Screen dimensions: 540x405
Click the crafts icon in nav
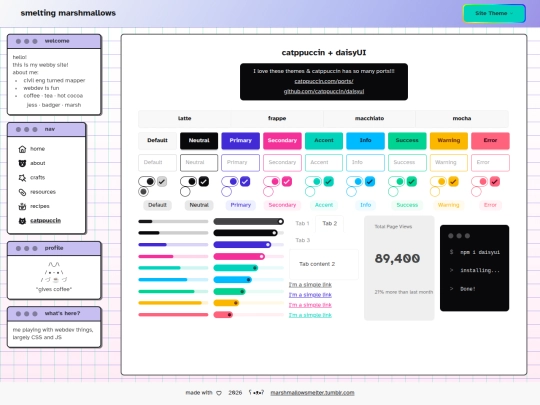pyautogui.click(x=22, y=178)
